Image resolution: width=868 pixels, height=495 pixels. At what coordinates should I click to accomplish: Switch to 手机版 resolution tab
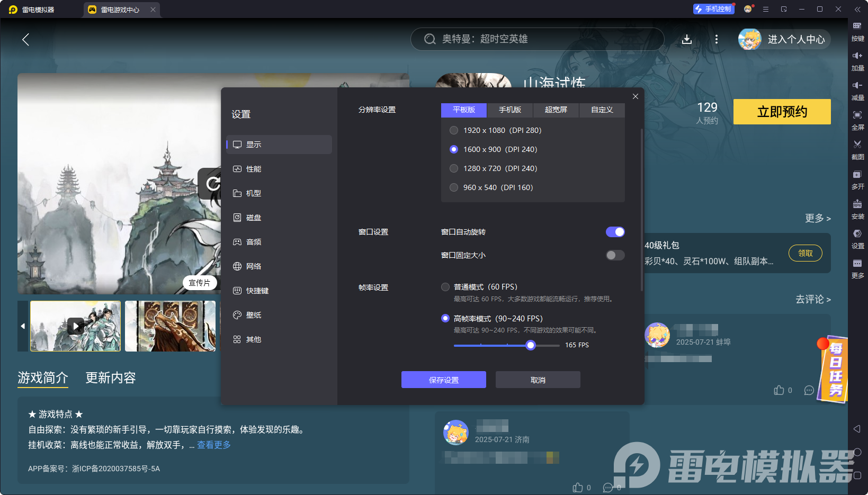[x=510, y=110]
